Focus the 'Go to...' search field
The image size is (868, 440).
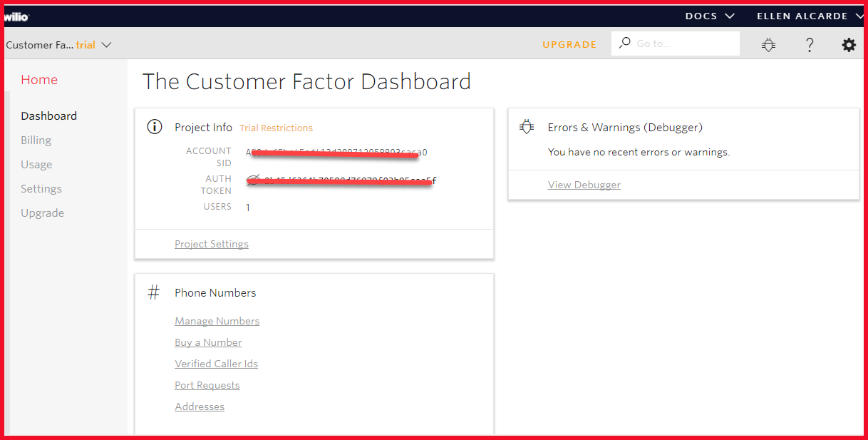point(676,44)
